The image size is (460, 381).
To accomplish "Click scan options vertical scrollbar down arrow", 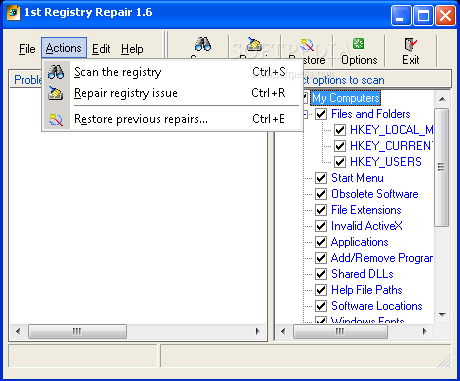I will click(x=442, y=314).
